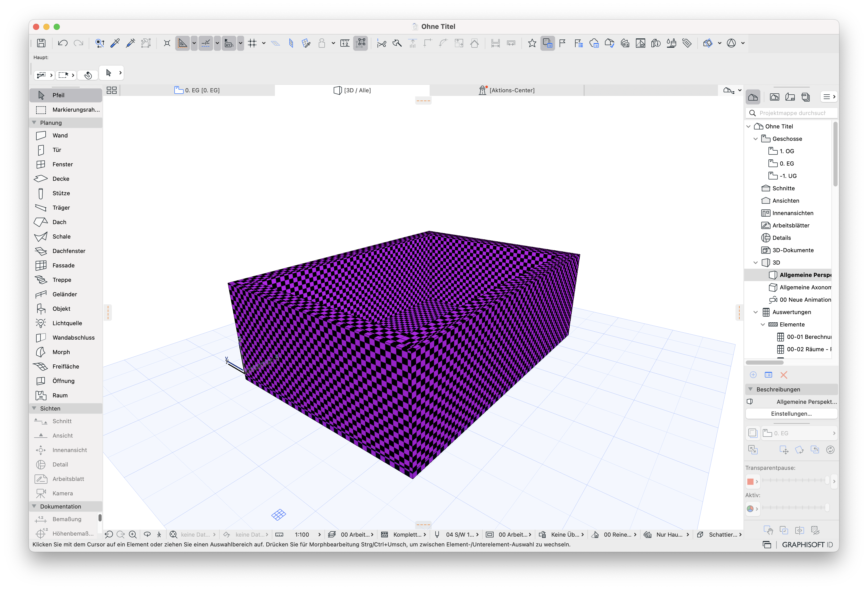
Task: Collapse the Planung section
Action: [34, 123]
